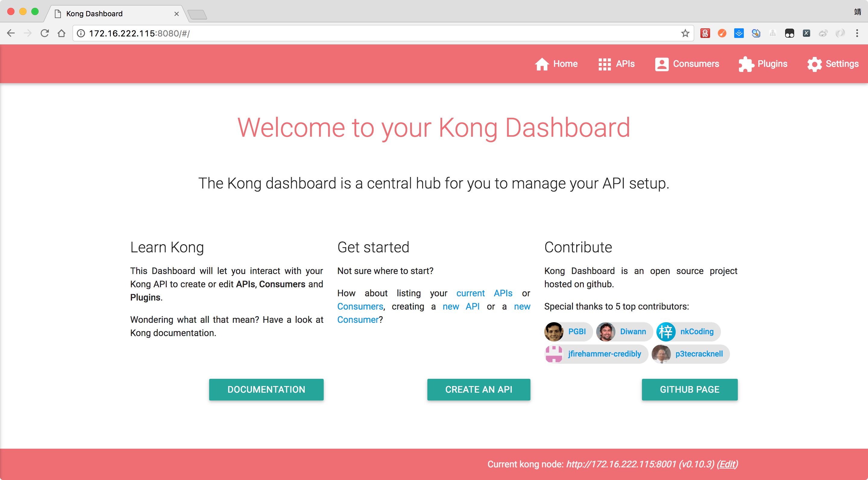Click the 'Get started' heading

373,247
